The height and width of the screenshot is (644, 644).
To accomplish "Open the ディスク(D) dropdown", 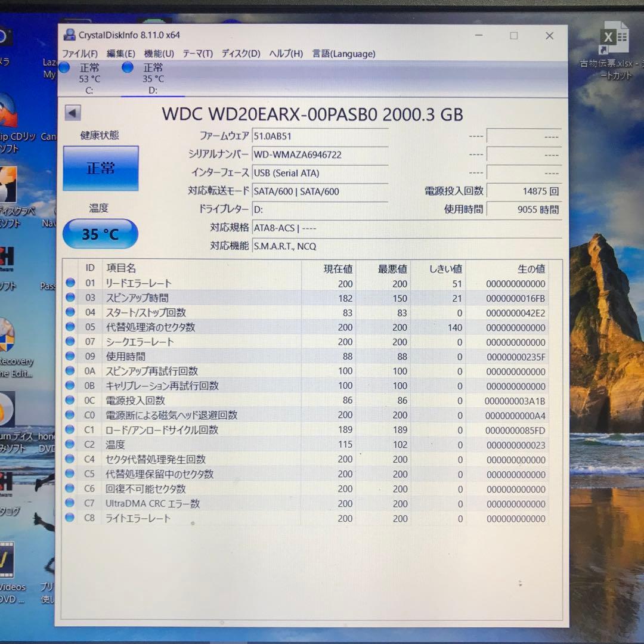I will point(239,54).
